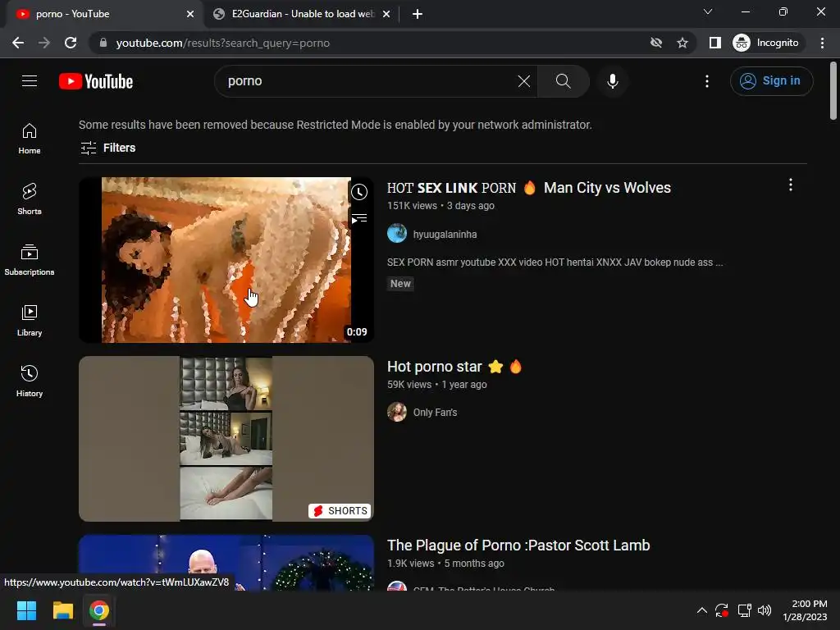Click the page vertical scrollbar

click(833, 91)
